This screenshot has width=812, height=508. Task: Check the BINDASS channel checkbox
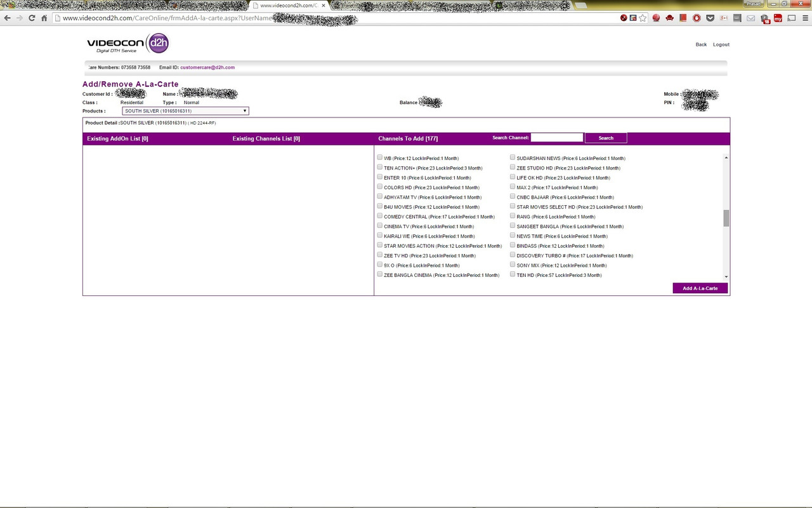[513, 245]
